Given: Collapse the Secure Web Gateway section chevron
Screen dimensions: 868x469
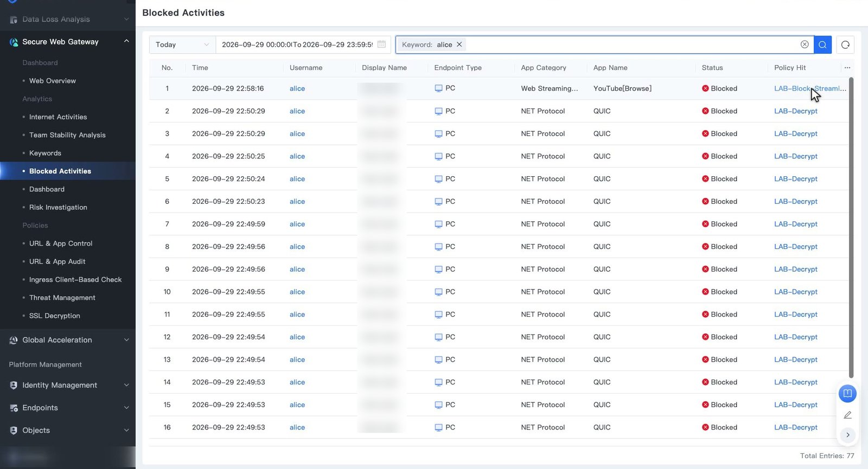Looking at the screenshot, I should click(126, 41).
